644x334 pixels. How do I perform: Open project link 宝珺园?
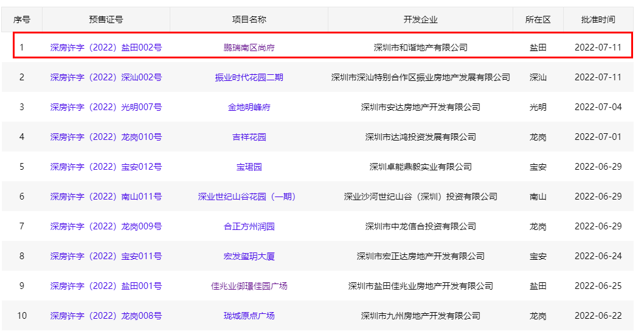(x=249, y=167)
